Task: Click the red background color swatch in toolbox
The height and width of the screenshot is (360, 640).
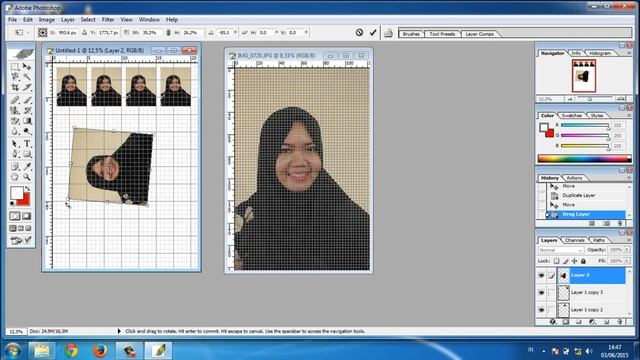Action: (24, 200)
